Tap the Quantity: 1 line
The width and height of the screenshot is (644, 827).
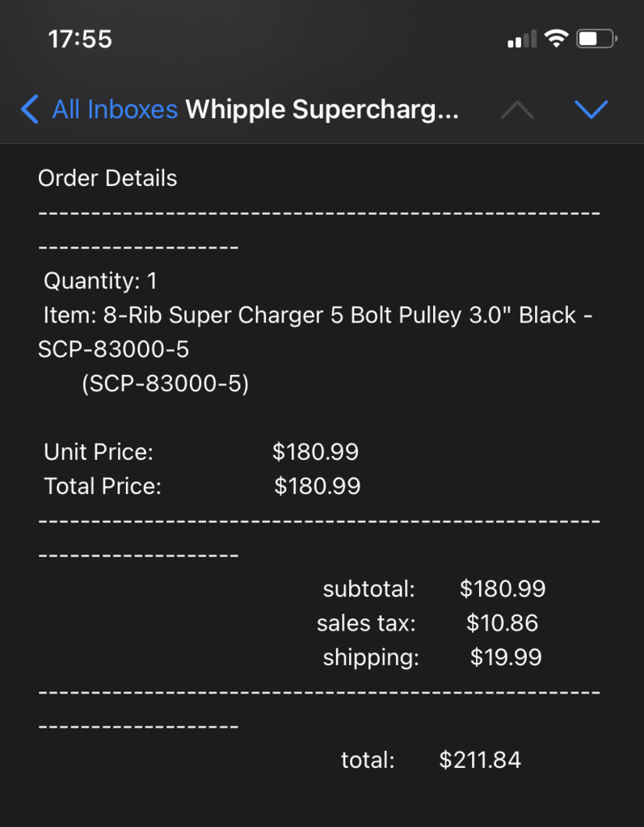pos(100,281)
